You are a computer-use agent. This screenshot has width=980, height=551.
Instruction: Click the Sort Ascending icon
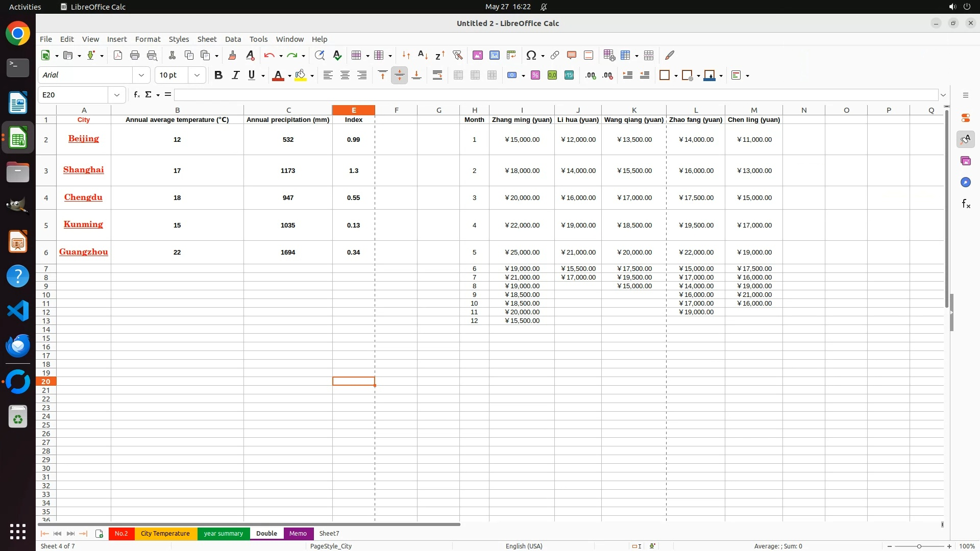(423, 55)
